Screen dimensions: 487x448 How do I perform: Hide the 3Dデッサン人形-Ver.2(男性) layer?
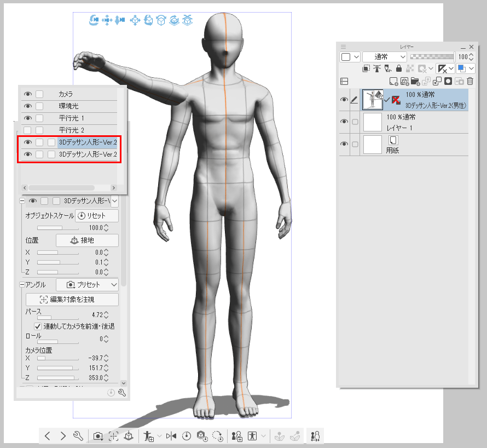(344, 100)
